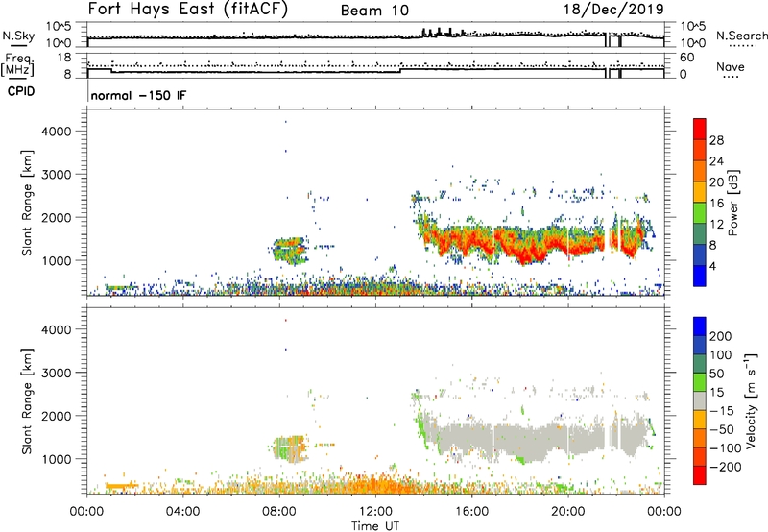The height and width of the screenshot is (532, 768).
Task: Click the gray band of Velocity colorbar
Action: 700,401
